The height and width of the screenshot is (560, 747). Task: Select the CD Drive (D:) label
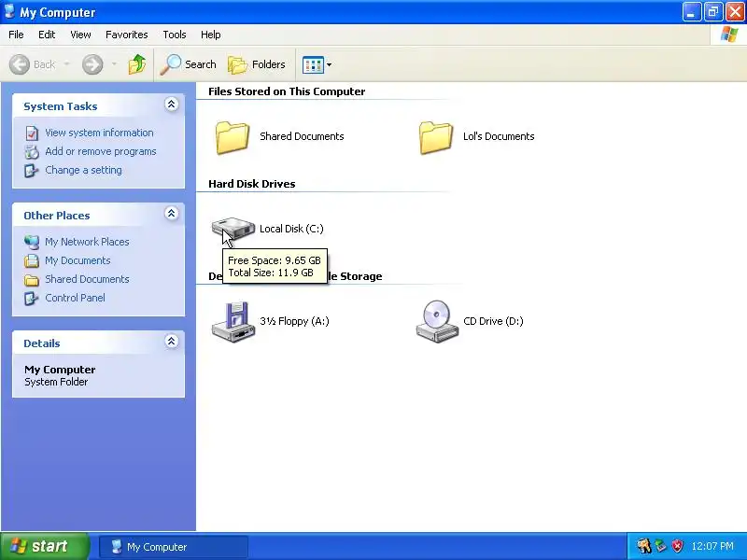(493, 321)
